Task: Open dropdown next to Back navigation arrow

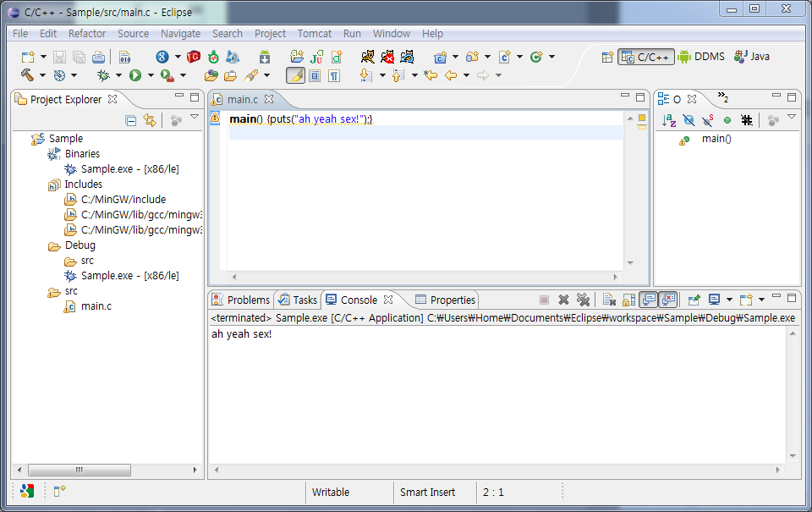Action: click(467, 75)
